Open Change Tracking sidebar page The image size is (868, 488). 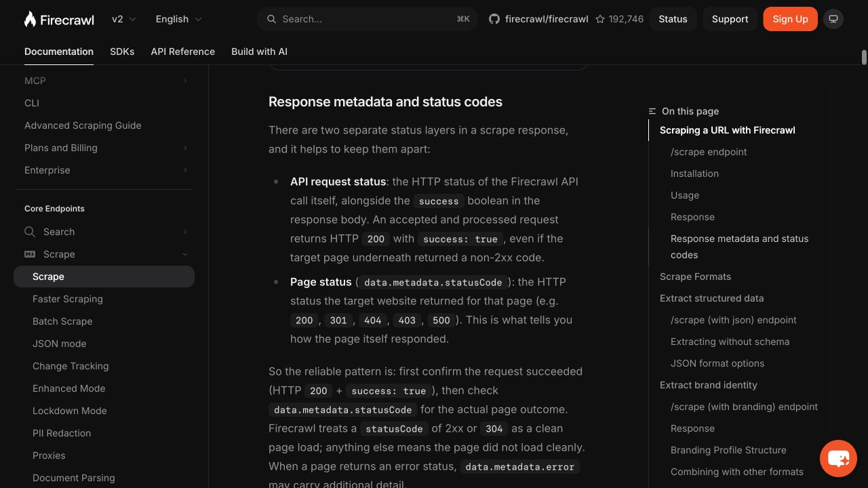[x=71, y=366]
